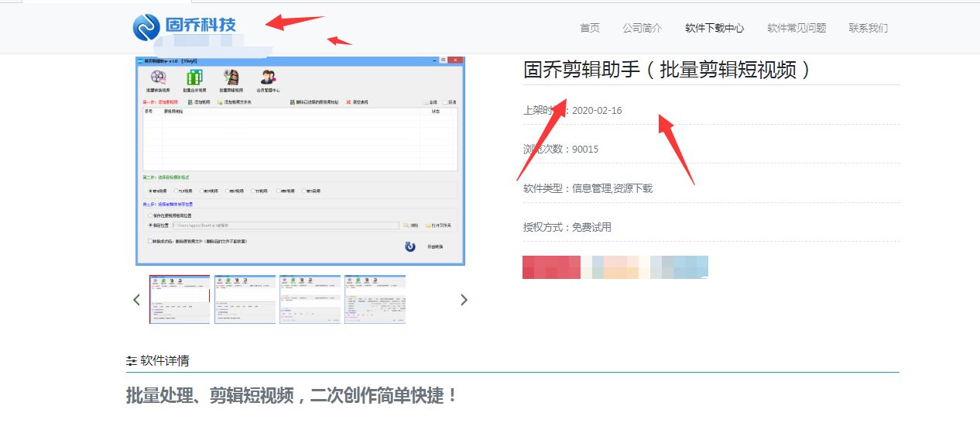
Task: Click the save path field in the preview
Action: coord(286,225)
